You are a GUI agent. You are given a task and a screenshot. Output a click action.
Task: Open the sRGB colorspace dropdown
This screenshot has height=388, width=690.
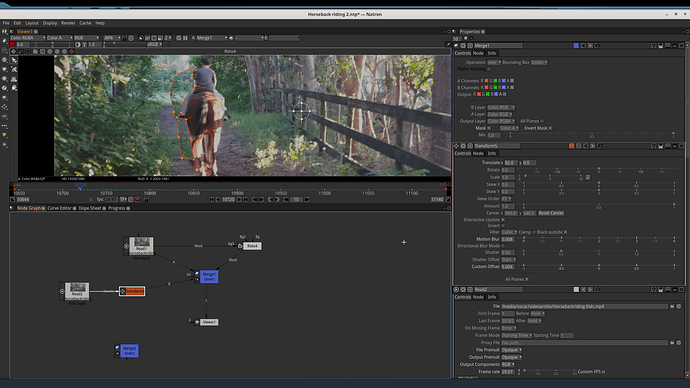[154, 44]
